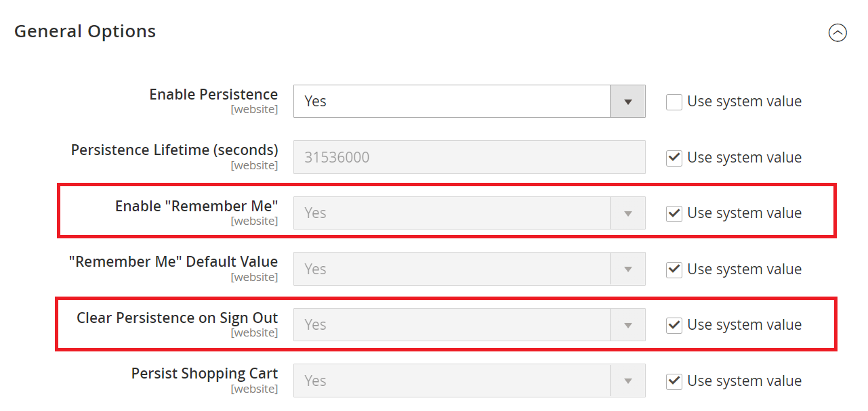Click the Enable "Remember Me" field label
Image resolution: width=868 pixels, height=411 pixels.
(x=197, y=206)
